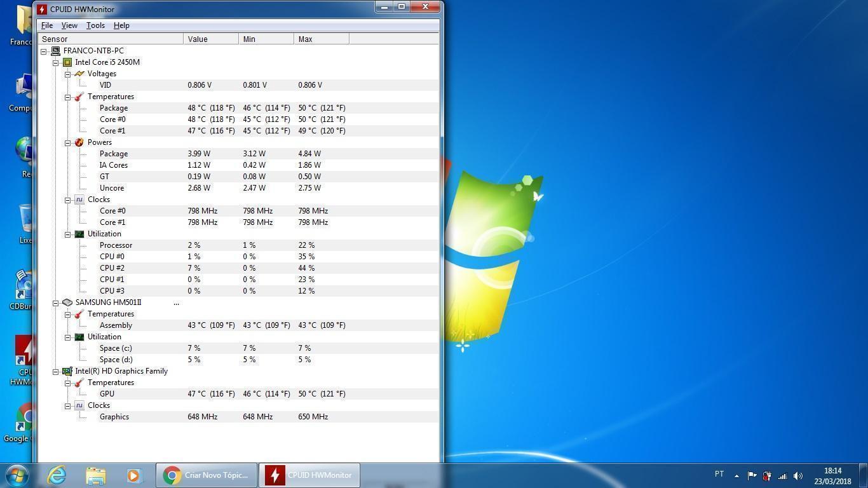Collapse the Intel(R) HD Graphics Family node

[55, 372]
